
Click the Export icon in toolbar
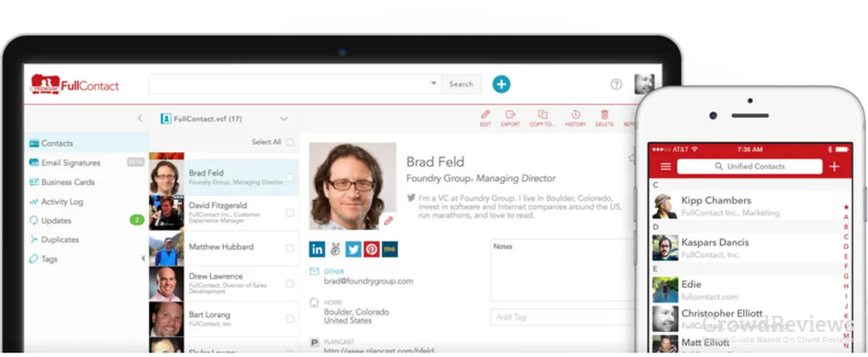coord(511,114)
